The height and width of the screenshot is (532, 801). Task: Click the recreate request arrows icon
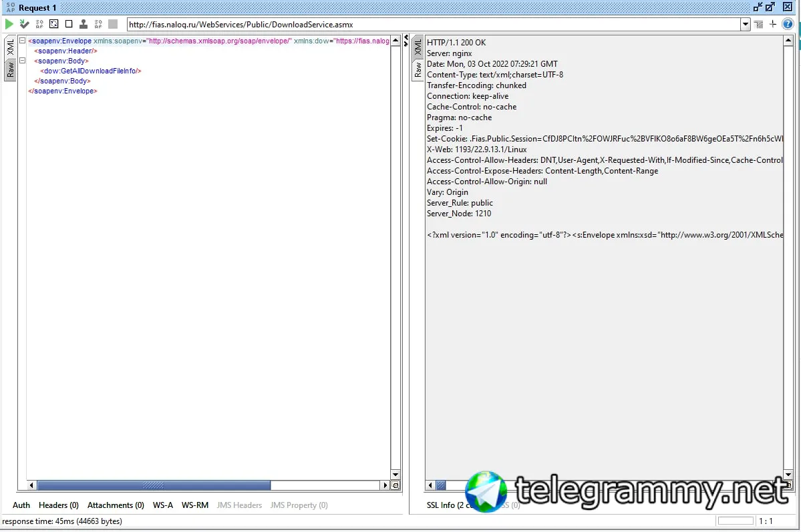pos(53,24)
